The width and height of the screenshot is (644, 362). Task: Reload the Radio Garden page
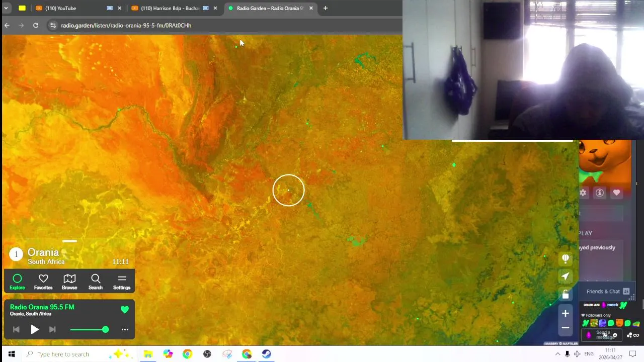(x=36, y=25)
